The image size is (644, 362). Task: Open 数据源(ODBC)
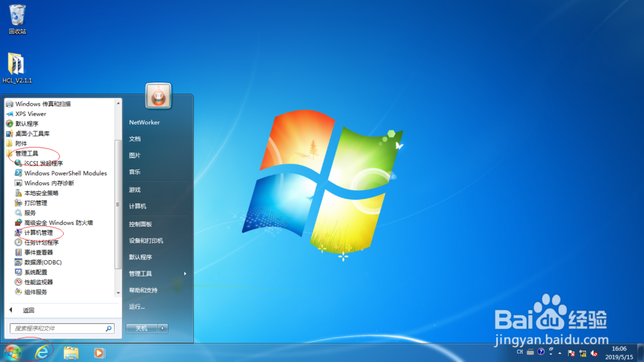tap(38, 262)
